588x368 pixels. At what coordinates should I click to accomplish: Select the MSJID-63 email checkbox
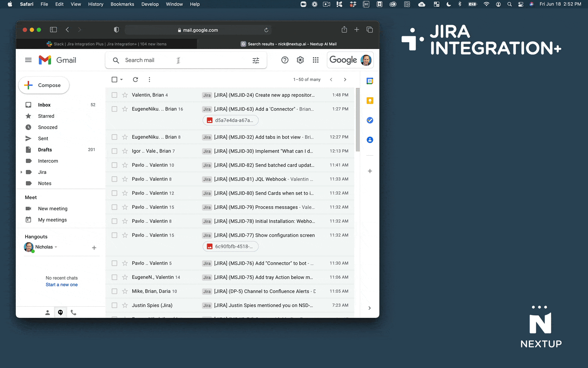click(114, 109)
